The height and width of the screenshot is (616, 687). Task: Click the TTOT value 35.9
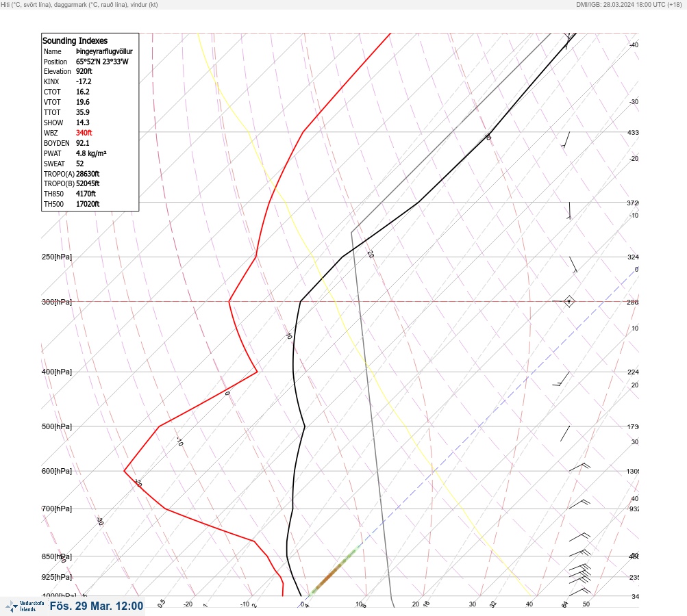tap(83, 112)
